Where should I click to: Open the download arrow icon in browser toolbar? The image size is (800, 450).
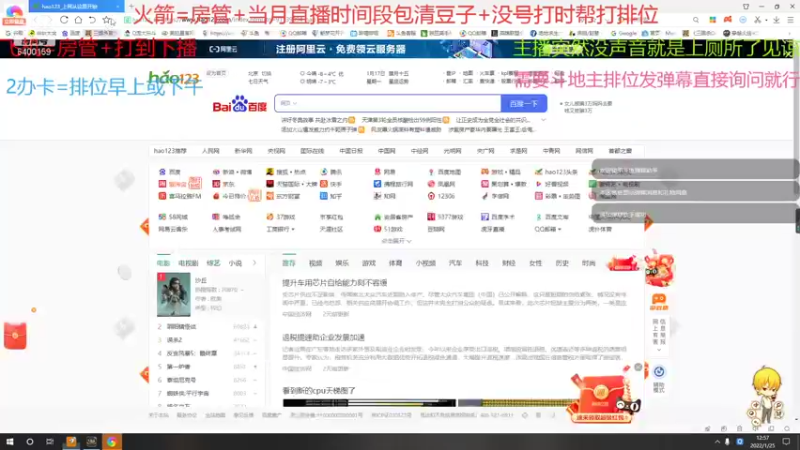(x=776, y=20)
